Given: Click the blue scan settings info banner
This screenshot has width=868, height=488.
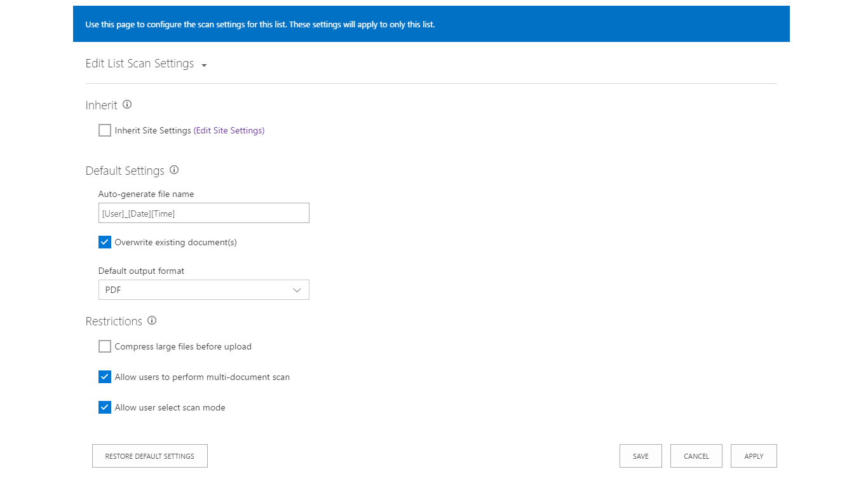Looking at the screenshot, I should click(x=431, y=25).
